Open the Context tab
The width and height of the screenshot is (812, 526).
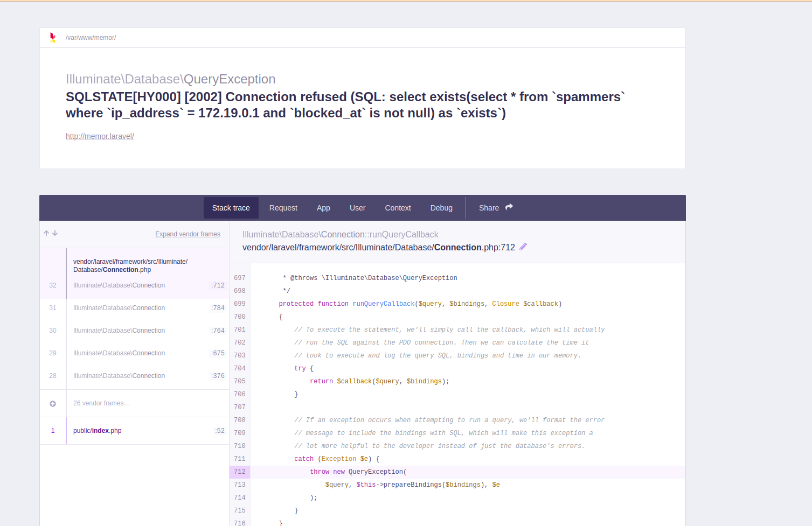click(x=398, y=208)
